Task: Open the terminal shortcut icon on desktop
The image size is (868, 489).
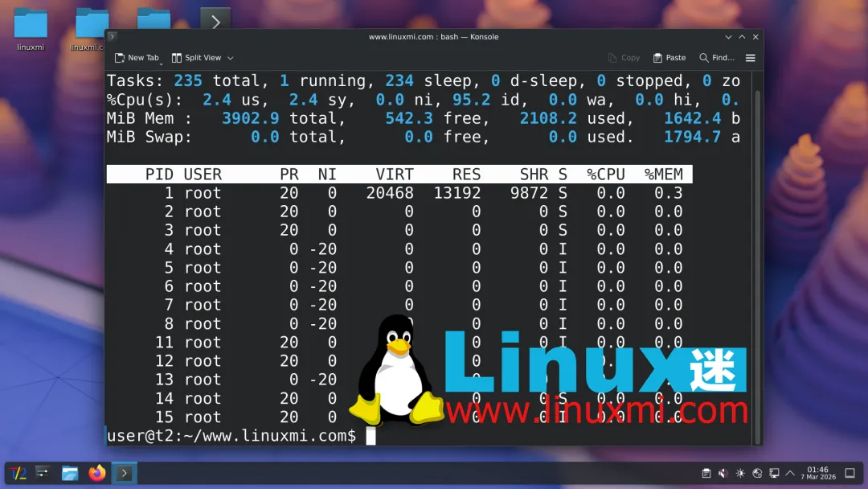Action: pyautogui.click(x=215, y=18)
